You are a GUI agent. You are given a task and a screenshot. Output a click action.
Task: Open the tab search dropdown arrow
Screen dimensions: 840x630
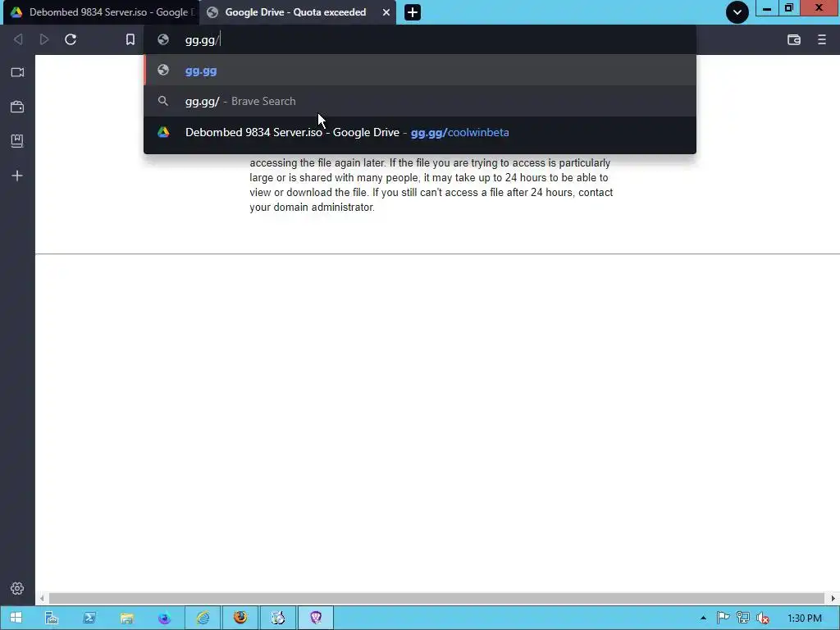click(x=737, y=12)
